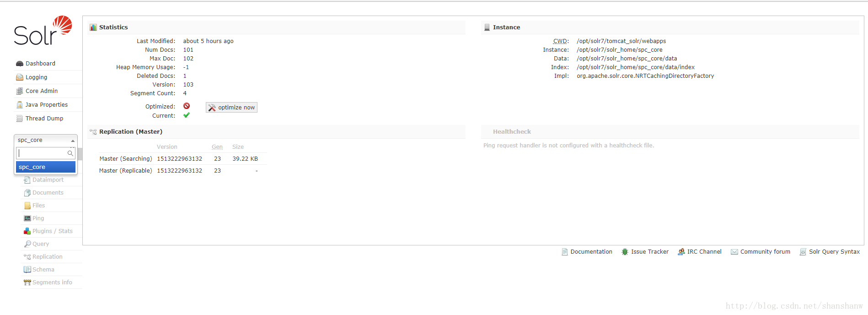Click the Solr Query Syntax icon
This screenshot has height=315, width=868.
tap(803, 252)
